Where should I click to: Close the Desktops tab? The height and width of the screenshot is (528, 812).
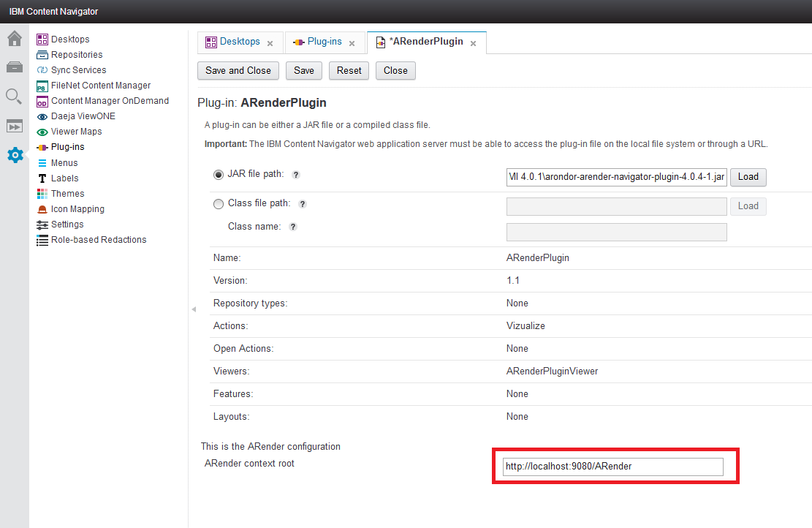pos(270,44)
